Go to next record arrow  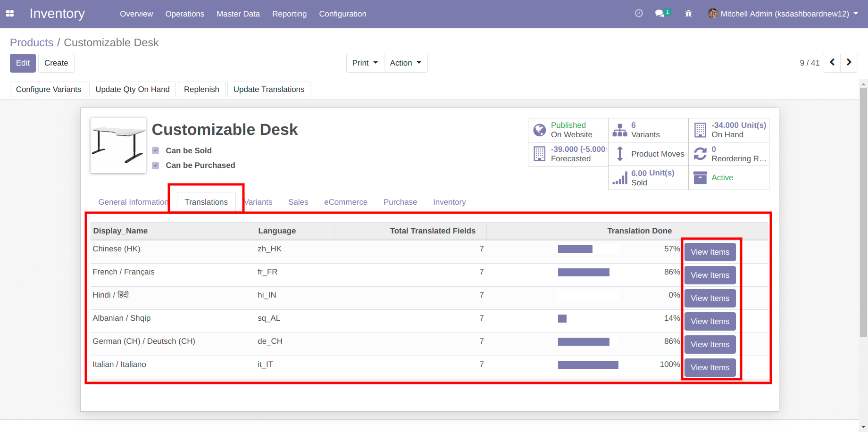click(x=849, y=62)
